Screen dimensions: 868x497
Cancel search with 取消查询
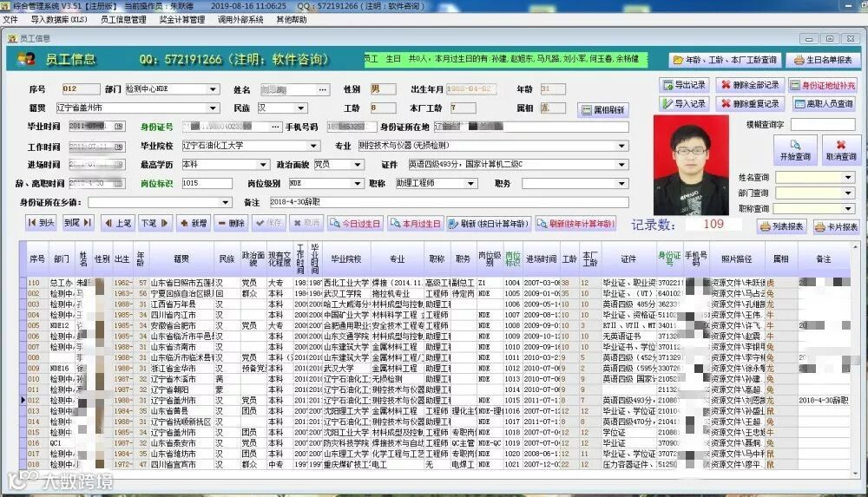coord(841,150)
